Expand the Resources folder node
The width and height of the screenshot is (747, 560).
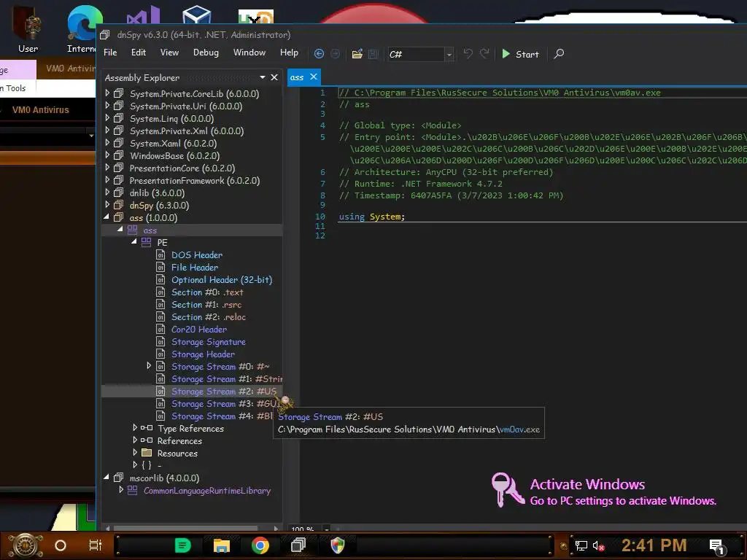point(135,452)
